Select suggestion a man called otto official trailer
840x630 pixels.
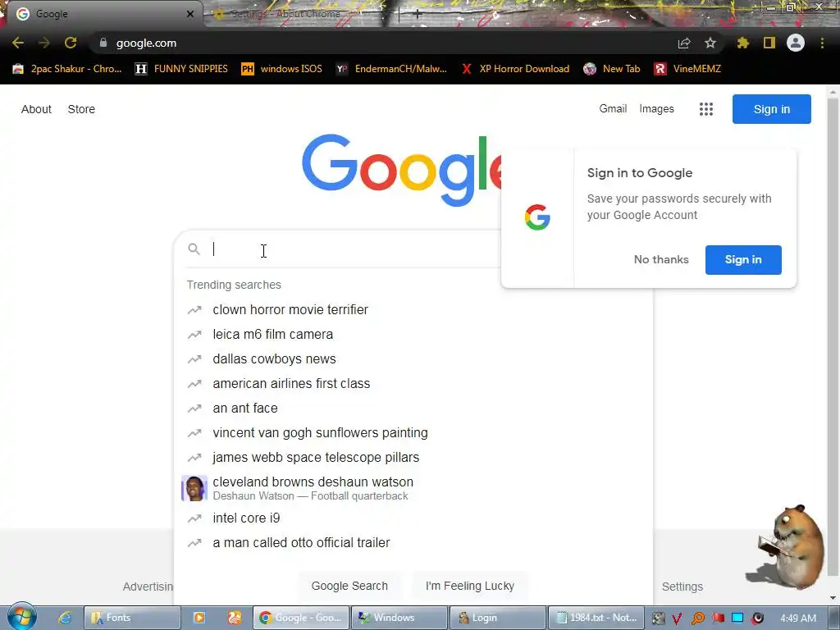click(x=413, y=543)
